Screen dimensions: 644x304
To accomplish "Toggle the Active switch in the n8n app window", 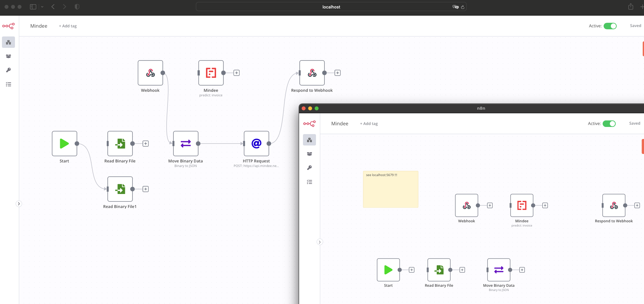I will click(x=609, y=124).
